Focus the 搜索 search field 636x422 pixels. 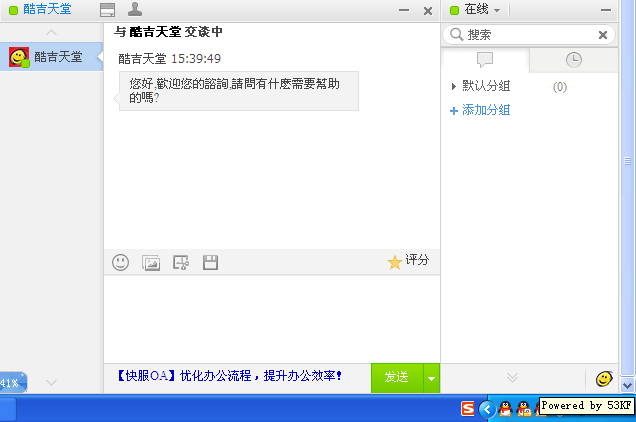(x=529, y=34)
